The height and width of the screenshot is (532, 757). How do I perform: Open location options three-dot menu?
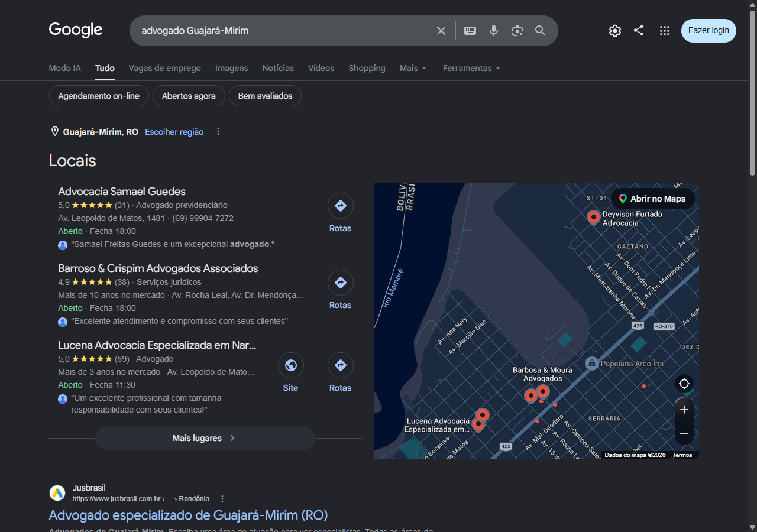[x=218, y=131]
